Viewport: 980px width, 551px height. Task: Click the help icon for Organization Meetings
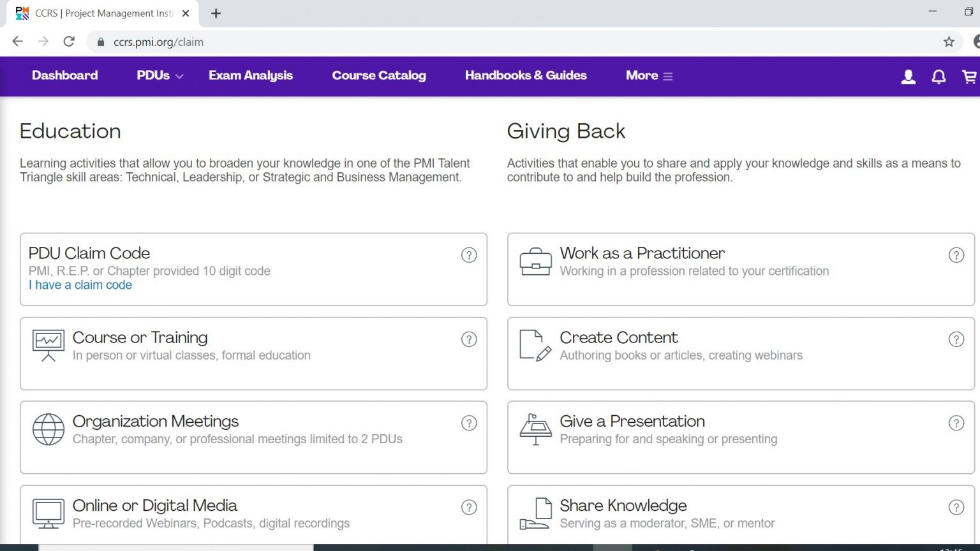(x=469, y=423)
